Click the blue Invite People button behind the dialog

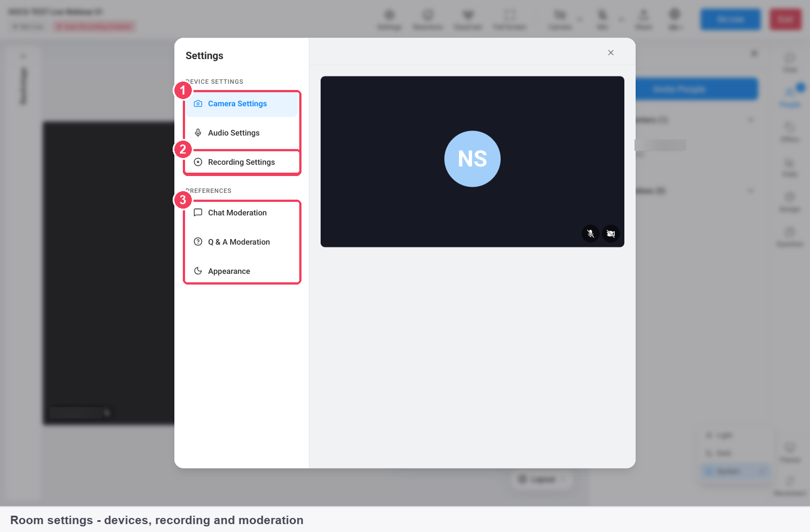(x=696, y=89)
